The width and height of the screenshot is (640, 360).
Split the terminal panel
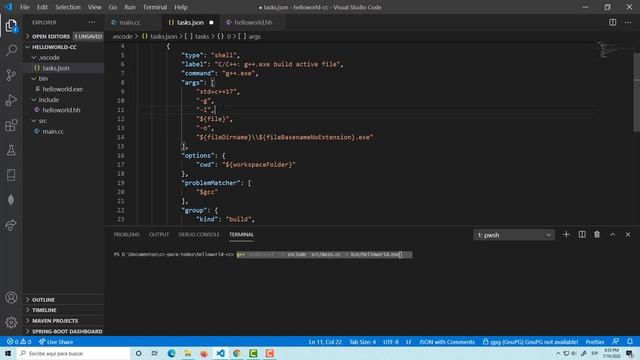pyautogui.click(x=582, y=235)
